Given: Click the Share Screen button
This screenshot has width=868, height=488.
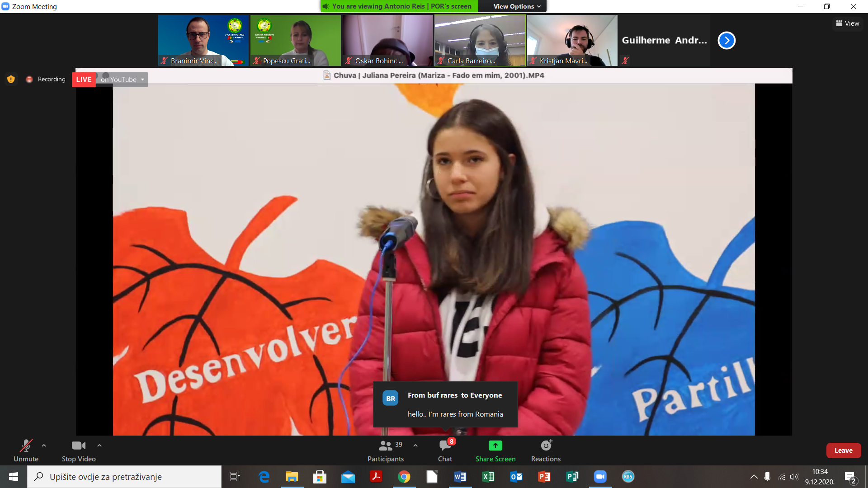Looking at the screenshot, I should coord(495,450).
